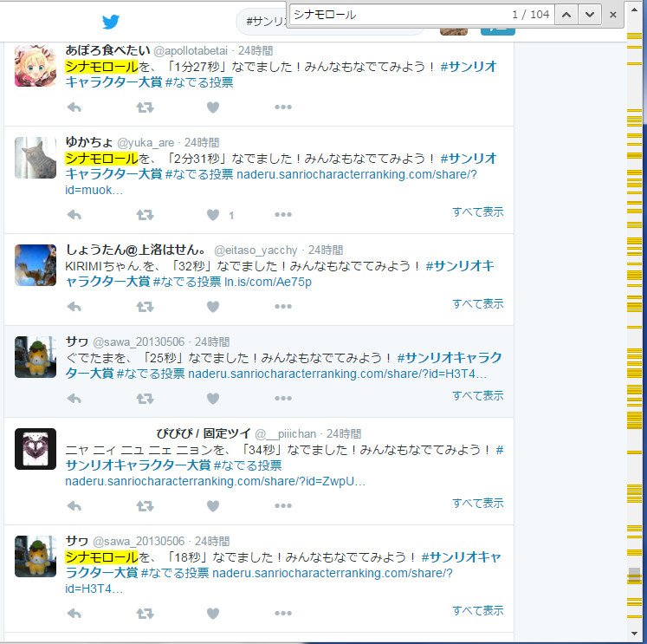The width and height of the screenshot is (647, 644).
Task: Like sawa's シナモロール 18秒 tweet
Action: click(213, 614)
